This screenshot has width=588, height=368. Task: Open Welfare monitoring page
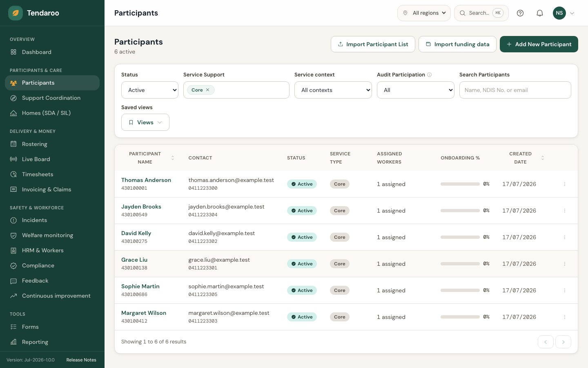pyautogui.click(x=52, y=235)
